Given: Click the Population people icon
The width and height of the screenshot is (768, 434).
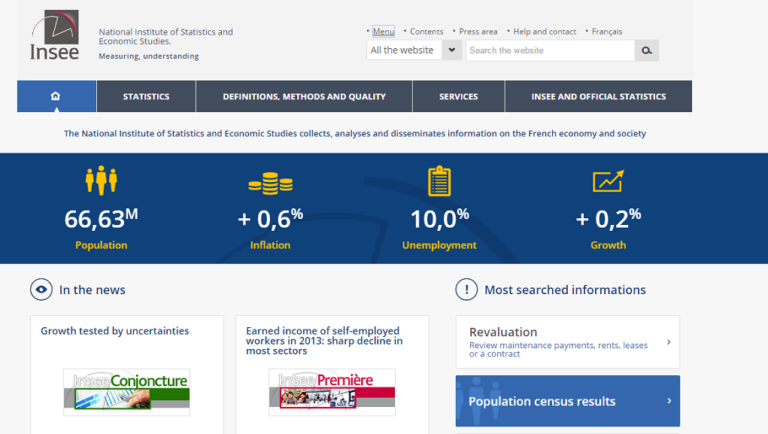Looking at the screenshot, I should (x=101, y=180).
